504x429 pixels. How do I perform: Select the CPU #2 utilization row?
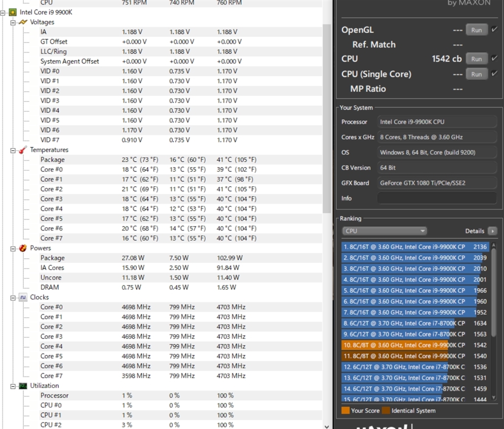[x=180, y=425]
